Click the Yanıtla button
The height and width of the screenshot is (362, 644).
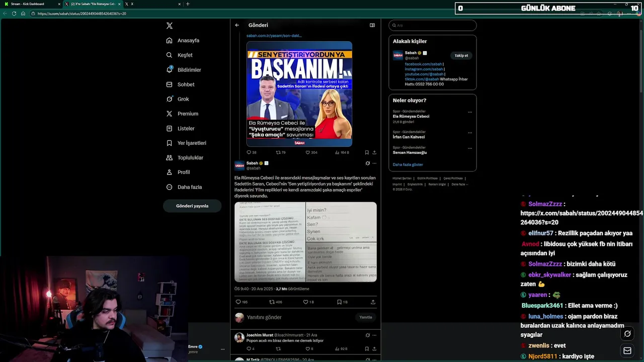(x=366, y=317)
